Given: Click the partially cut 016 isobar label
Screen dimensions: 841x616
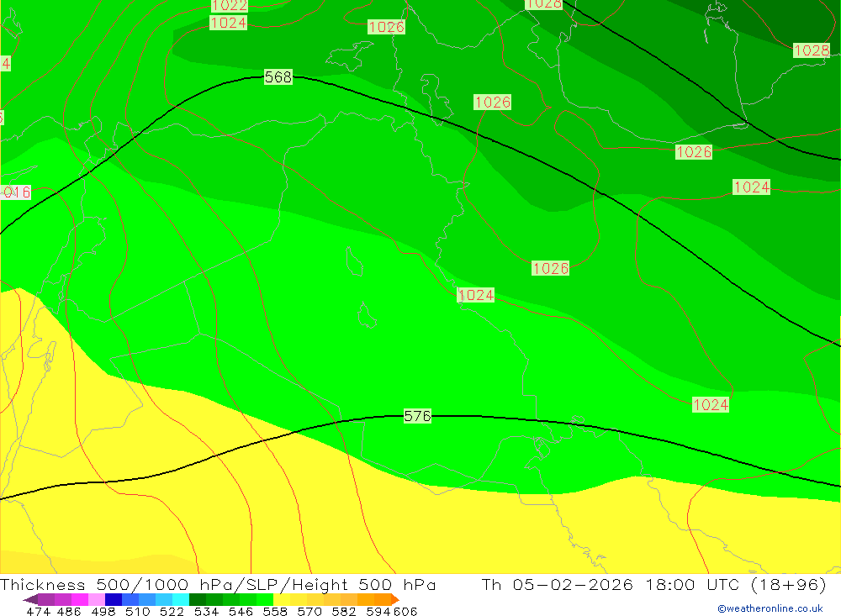Looking at the screenshot, I should [15, 192].
